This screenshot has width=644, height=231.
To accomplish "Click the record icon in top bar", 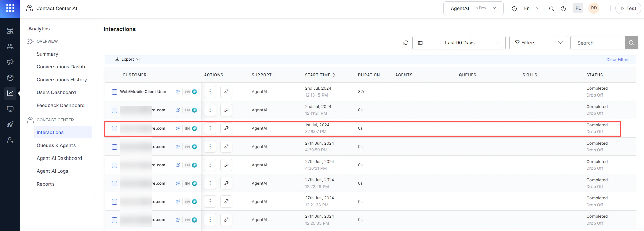I will coord(514,9).
